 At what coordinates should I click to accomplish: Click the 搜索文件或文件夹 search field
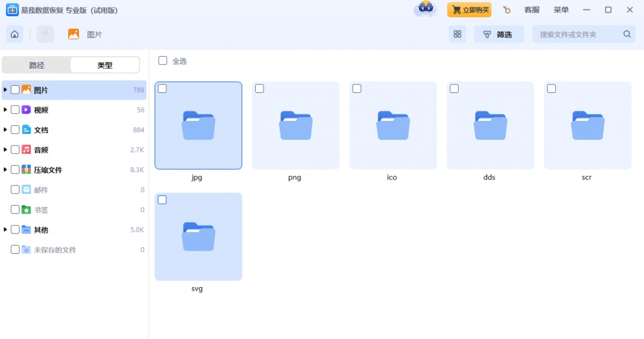pos(584,34)
